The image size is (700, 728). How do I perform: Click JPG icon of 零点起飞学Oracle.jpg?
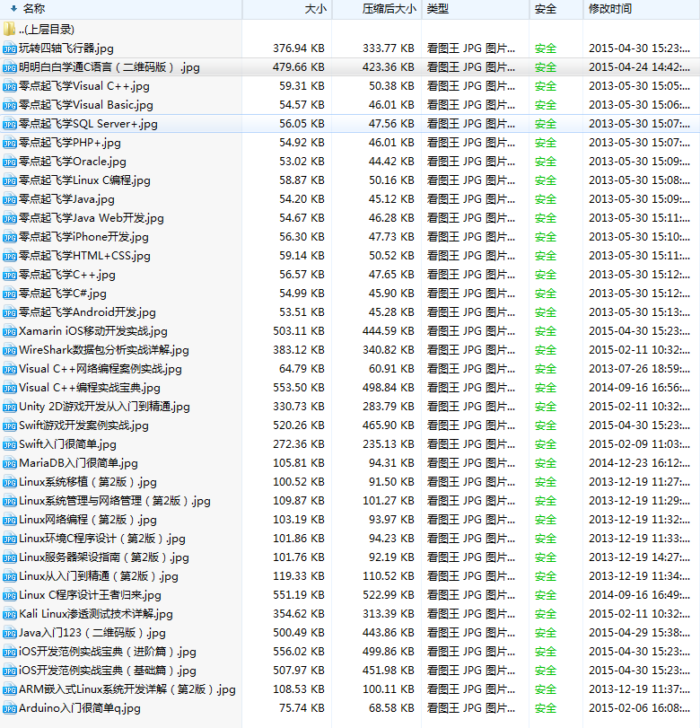coord(10,162)
